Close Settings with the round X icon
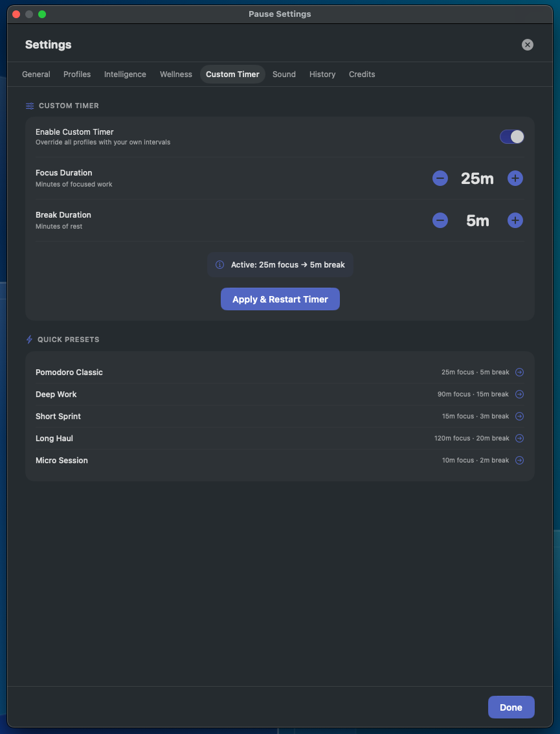This screenshot has width=560, height=734. click(527, 45)
